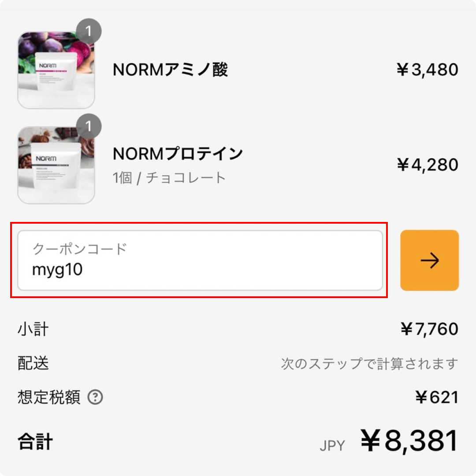Click the total amount ¥8,381

[x=409, y=441]
